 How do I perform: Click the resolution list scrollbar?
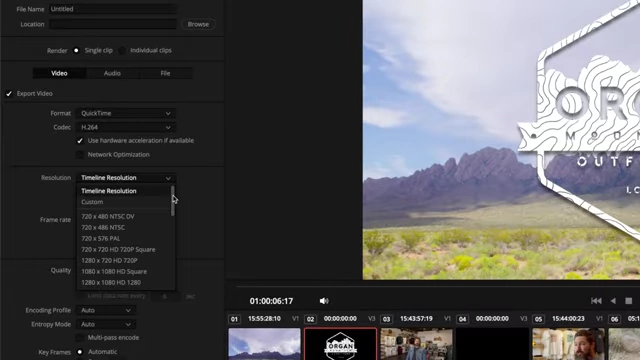[x=173, y=201]
